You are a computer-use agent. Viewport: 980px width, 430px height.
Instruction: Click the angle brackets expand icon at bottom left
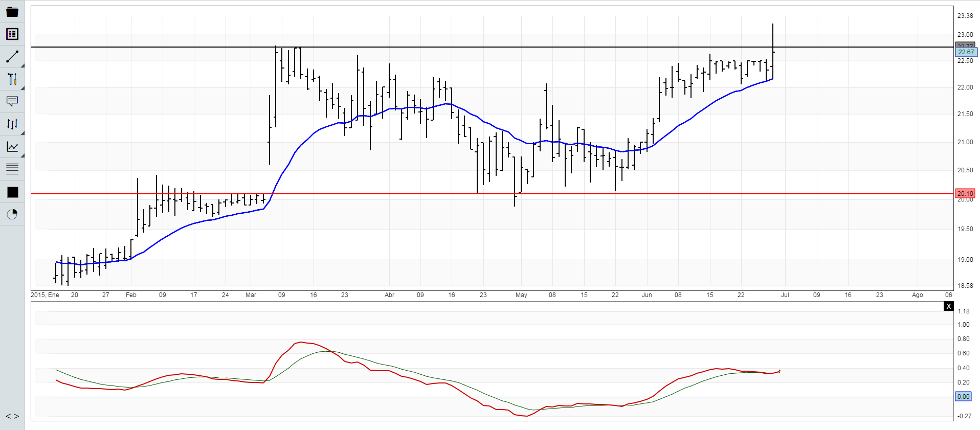click(12, 416)
